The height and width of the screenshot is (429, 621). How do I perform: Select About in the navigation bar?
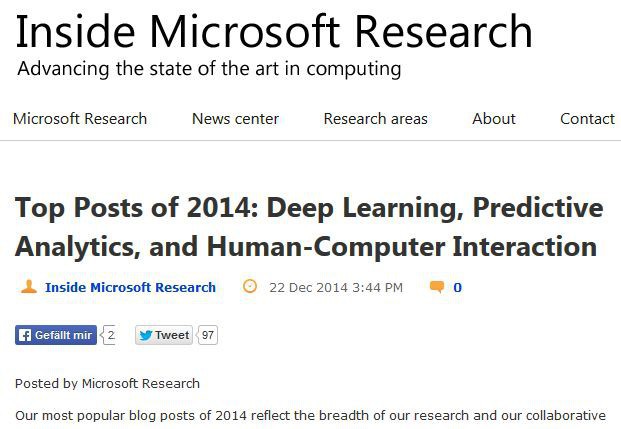[x=494, y=118]
